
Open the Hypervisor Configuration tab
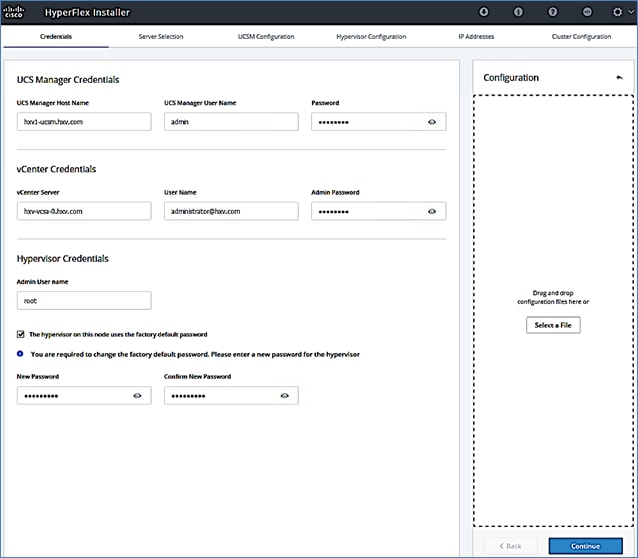click(x=371, y=37)
